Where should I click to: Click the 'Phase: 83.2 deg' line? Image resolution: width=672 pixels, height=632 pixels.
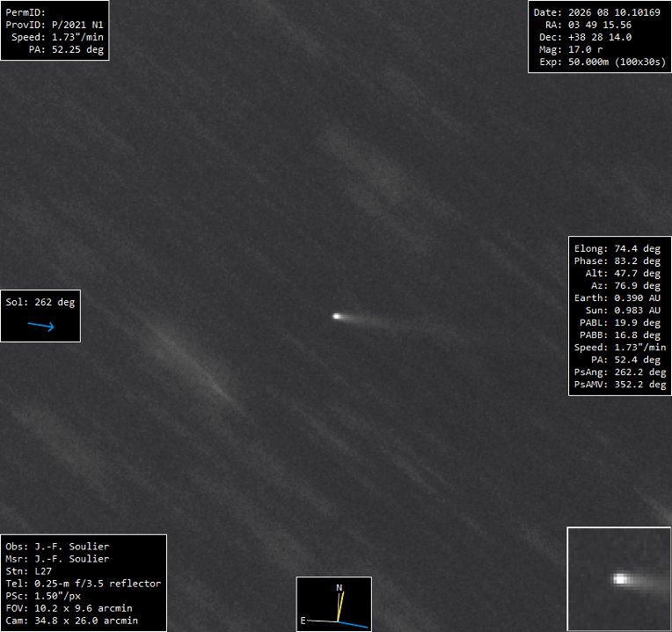coord(617,261)
